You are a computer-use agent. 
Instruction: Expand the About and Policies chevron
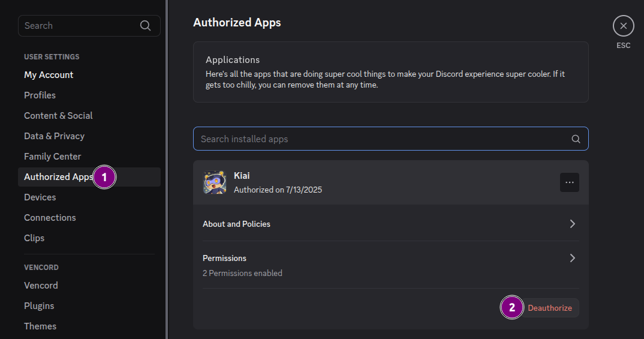tap(572, 224)
